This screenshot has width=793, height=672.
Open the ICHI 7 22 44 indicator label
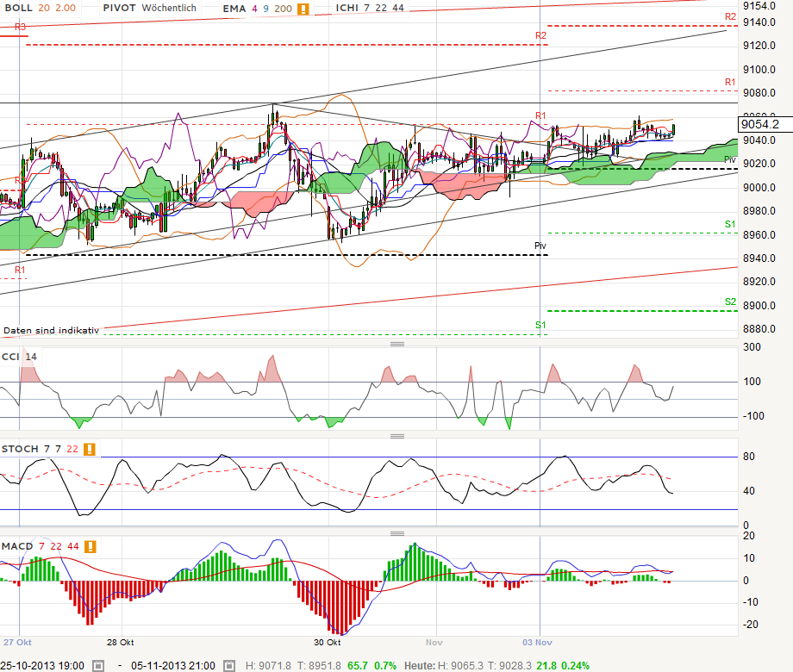point(370,8)
